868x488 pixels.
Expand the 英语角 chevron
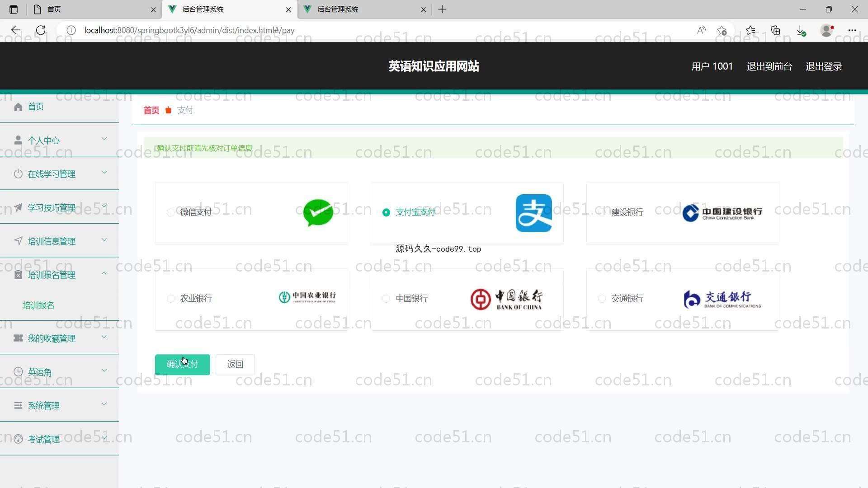[104, 370]
